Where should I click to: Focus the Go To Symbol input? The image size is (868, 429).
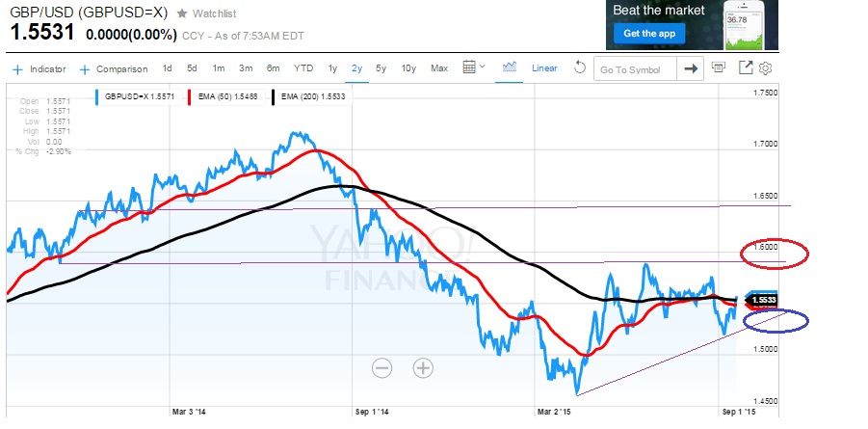point(634,69)
